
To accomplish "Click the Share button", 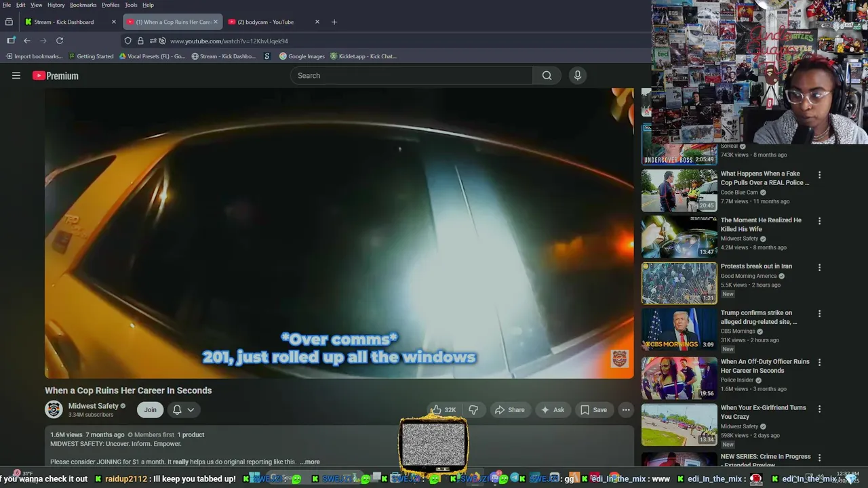I will point(509,409).
